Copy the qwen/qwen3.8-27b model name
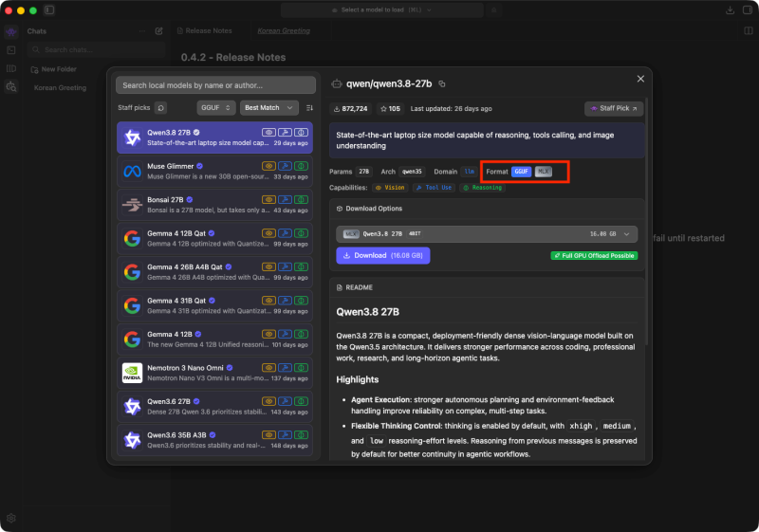Screen dimensions: 759x532 [442, 84]
